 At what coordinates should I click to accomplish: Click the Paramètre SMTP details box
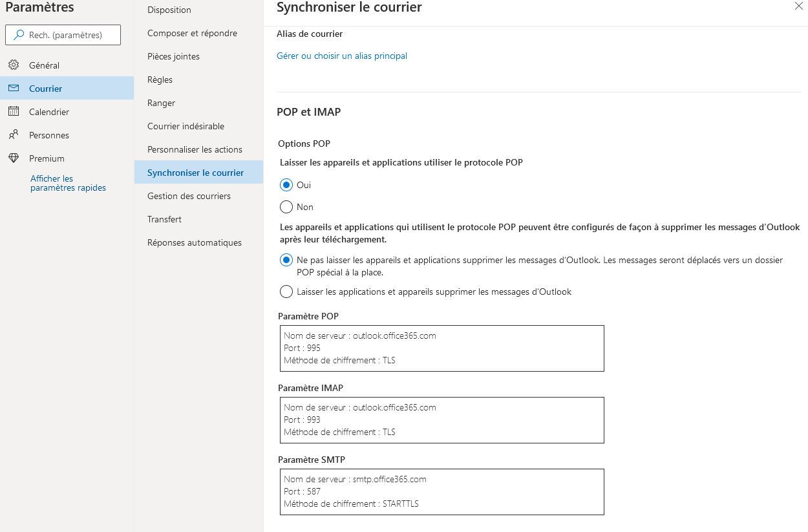coord(441,491)
